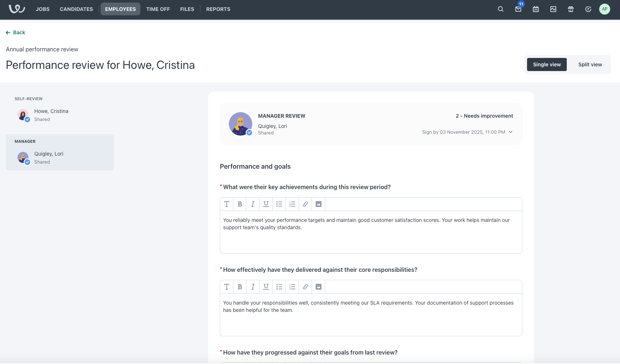Screen dimensions: 620x364
Task: Toggle bold in key achievements editor
Action: tap(239, 204)
